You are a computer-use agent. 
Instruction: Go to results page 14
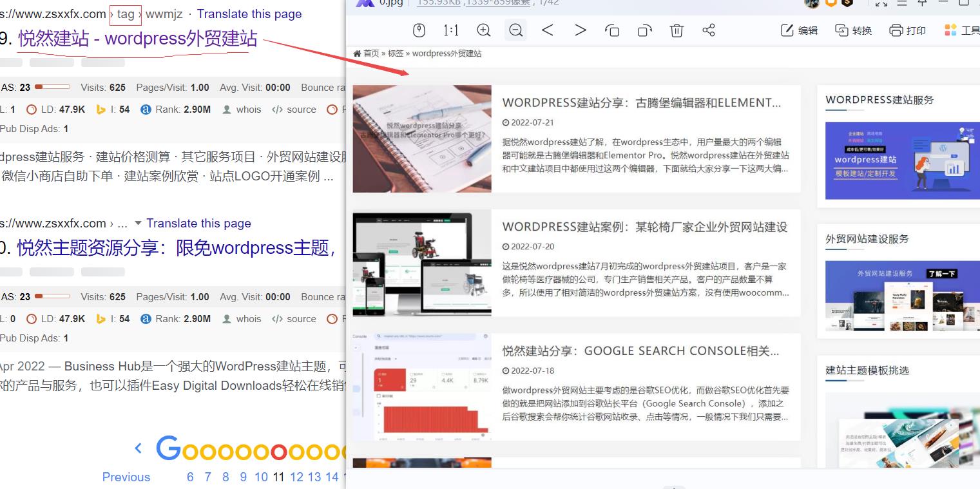point(332,477)
